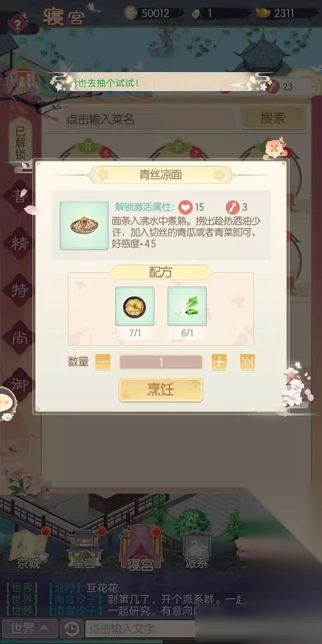Image resolution: width=322 pixels, height=644 pixels.
Task: Click the 点击输入菜名 dish name field
Action: click(x=149, y=119)
